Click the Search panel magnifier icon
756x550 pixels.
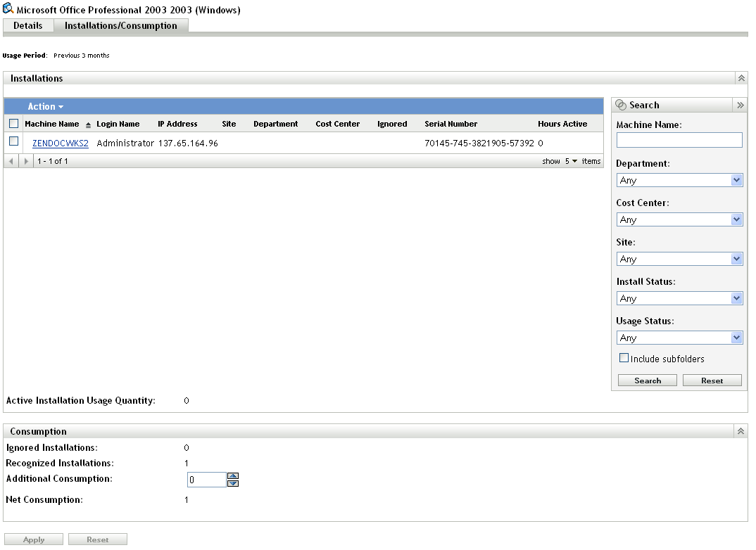click(x=621, y=105)
